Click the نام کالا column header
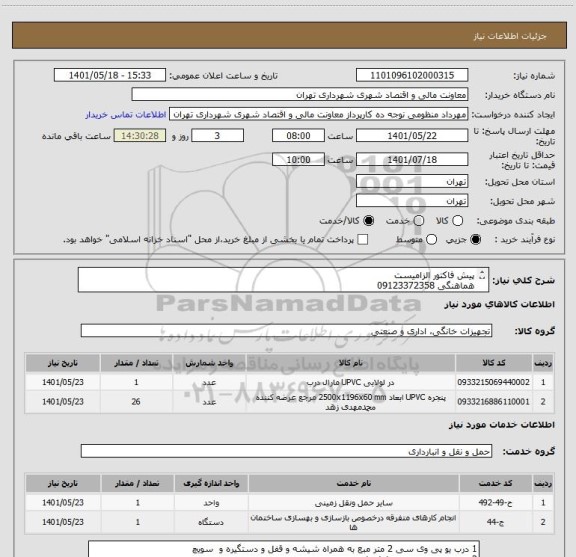The image size is (576, 557). click(x=350, y=363)
